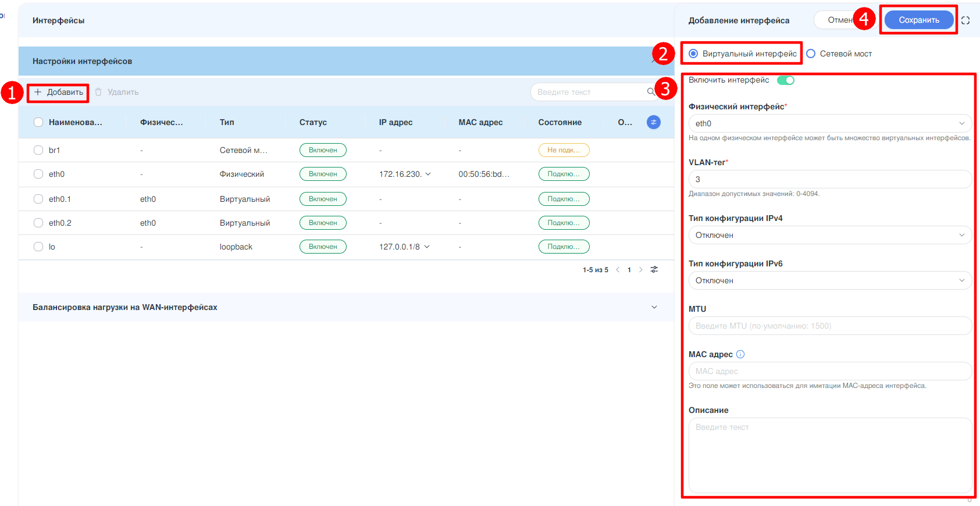Image resolution: width=980 pixels, height=506 pixels.
Task: Collapse the Настройки интерфейсов section header
Action: 346,61
